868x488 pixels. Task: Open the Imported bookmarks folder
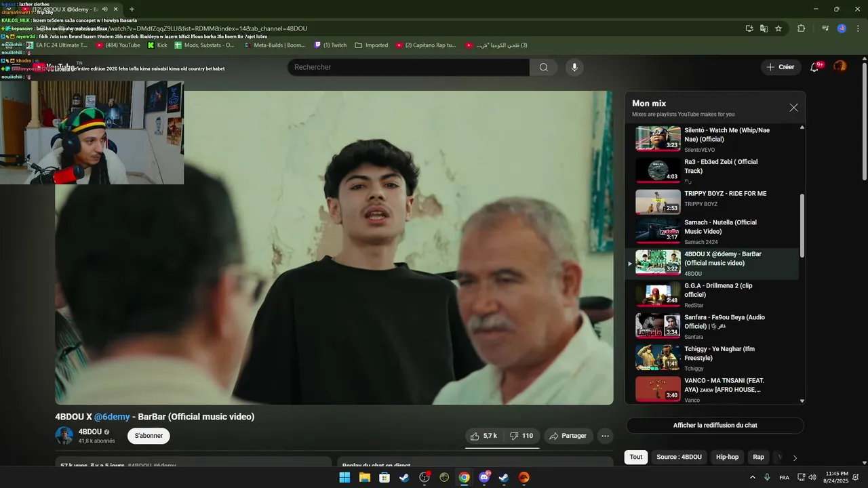[372, 45]
